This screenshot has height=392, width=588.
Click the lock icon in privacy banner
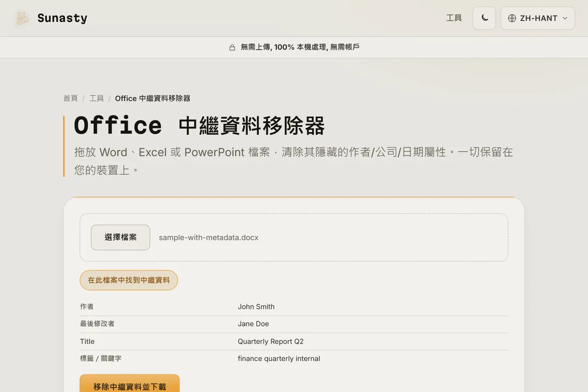pyautogui.click(x=232, y=47)
